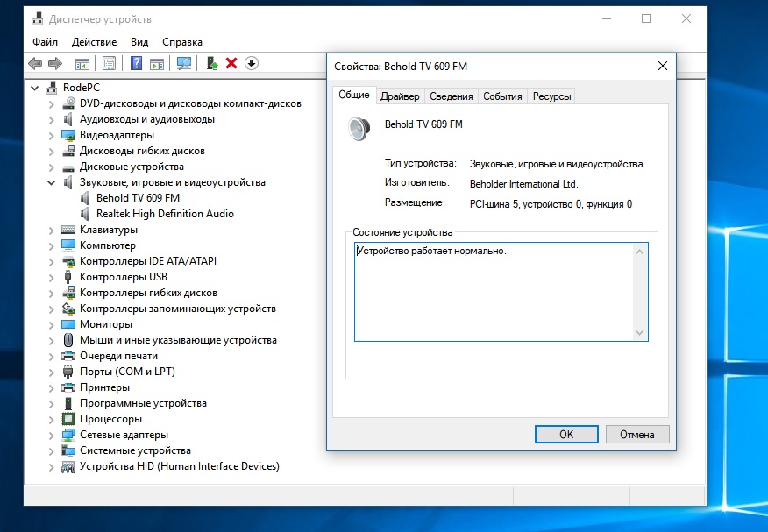The height and width of the screenshot is (532, 768).
Task: Expand Контроллеры запоминающих устройств
Action: pos(52,309)
